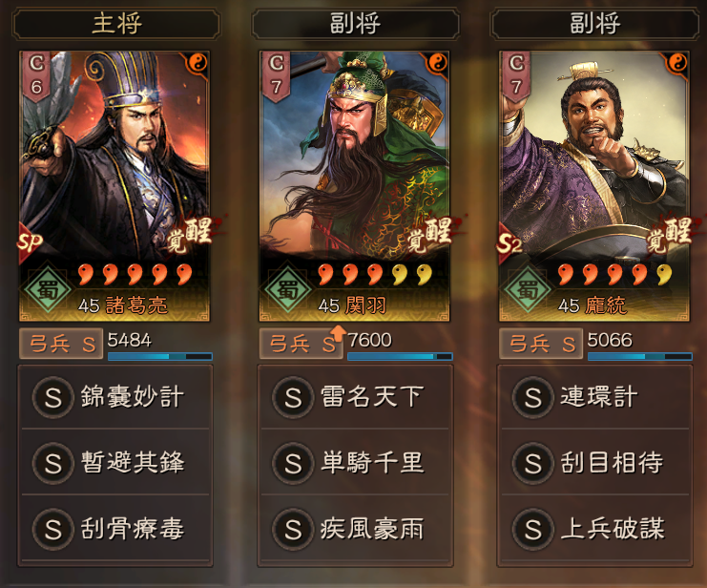Open 龐統's general card portrait
This screenshot has height=588, width=707.
pos(594,186)
